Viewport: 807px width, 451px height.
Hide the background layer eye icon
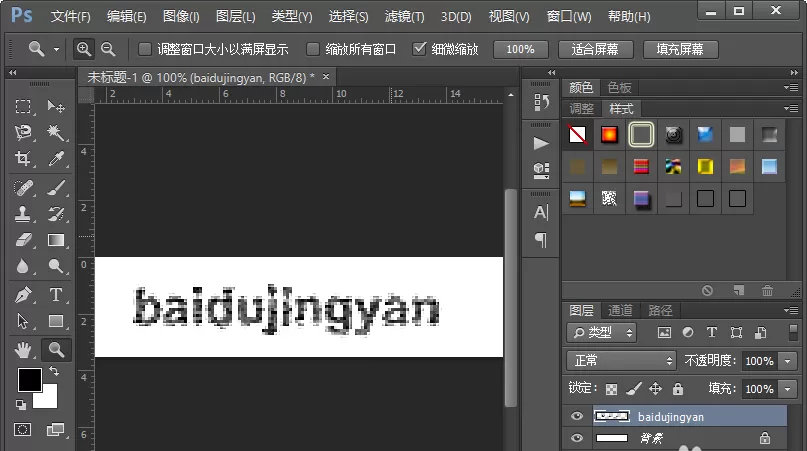[x=577, y=438]
